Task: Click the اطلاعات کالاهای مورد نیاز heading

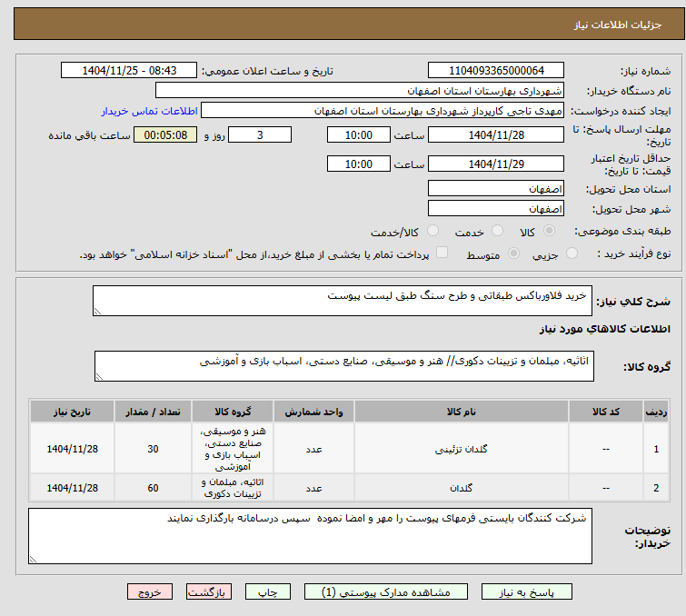Action: click(604, 329)
